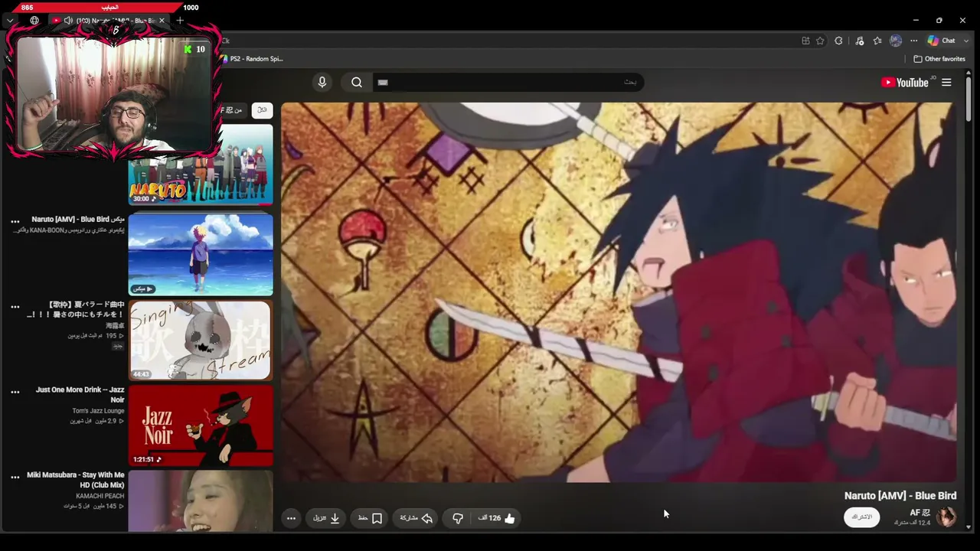Open options menu for Singing Stream video
This screenshot has height=551, width=980.
15,307
